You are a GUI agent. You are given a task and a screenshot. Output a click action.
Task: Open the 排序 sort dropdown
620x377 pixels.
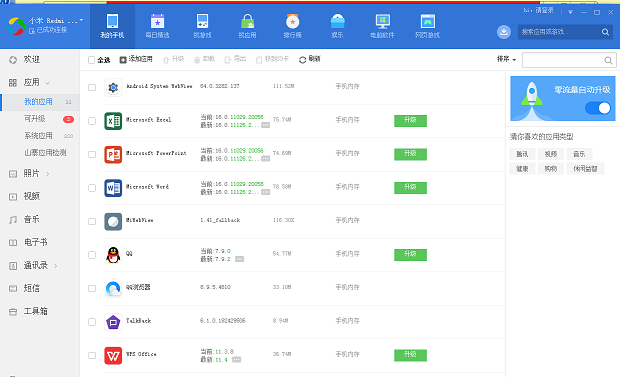[507, 59]
